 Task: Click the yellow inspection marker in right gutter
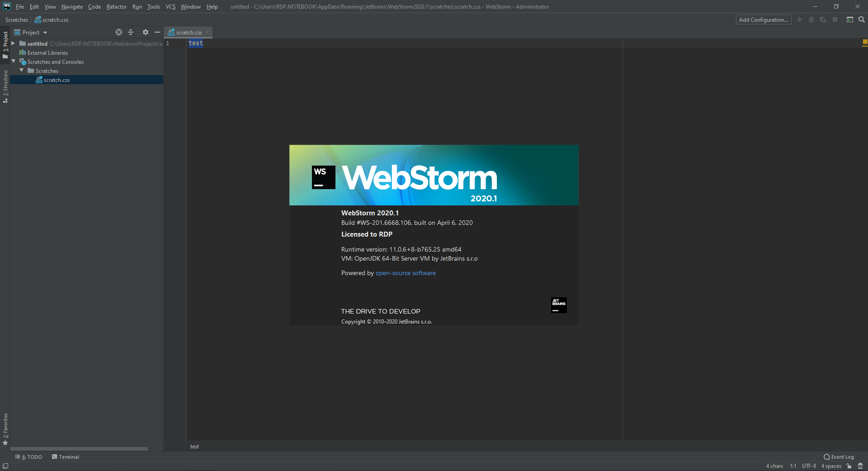[x=865, y=42]
